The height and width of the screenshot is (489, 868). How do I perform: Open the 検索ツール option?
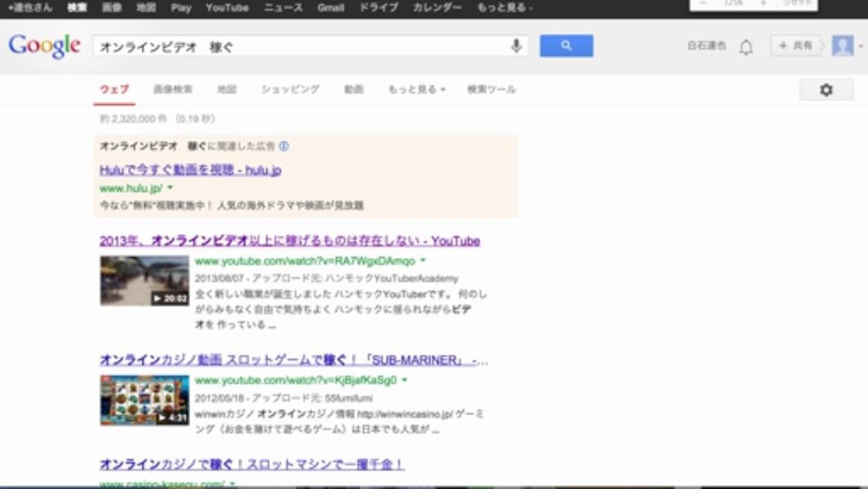491,90
